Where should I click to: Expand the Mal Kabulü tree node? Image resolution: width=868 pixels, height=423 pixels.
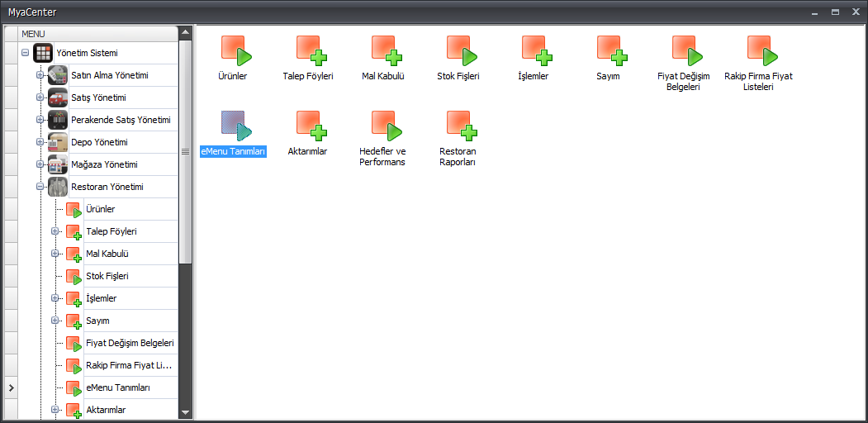[x=55, y=254]
